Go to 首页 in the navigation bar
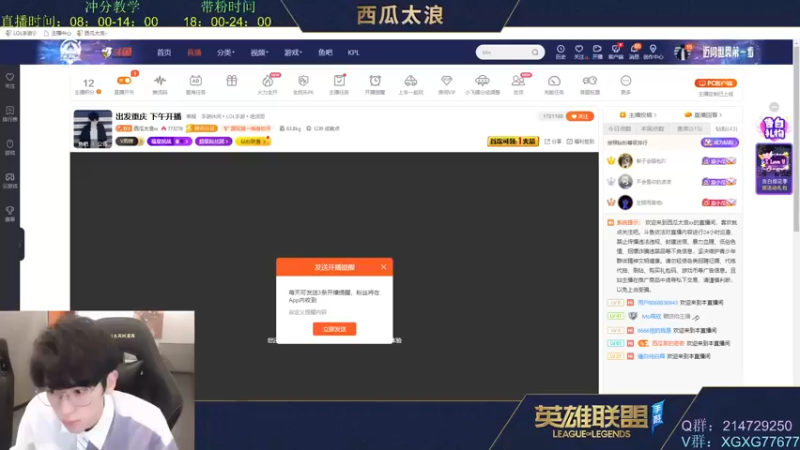The image size is (800, 450). [164, 53]
